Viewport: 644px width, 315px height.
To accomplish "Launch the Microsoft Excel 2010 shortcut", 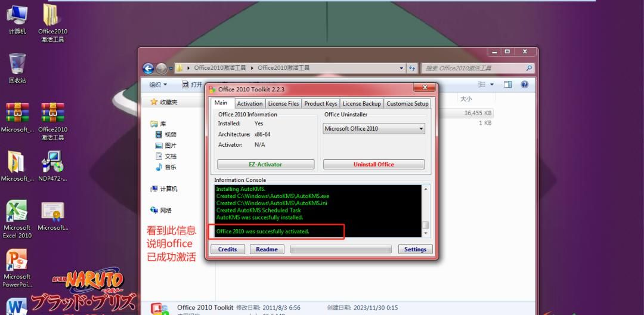I will click(x=17, y=220).
